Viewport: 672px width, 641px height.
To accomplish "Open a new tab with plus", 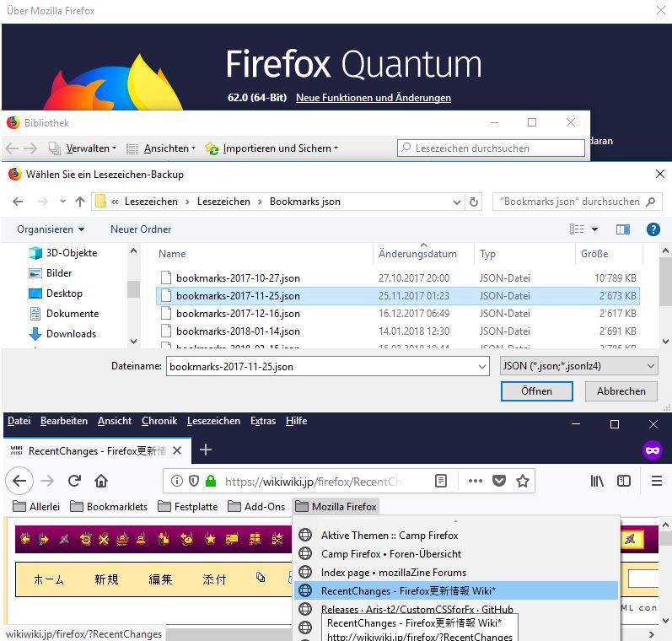I will (206, 450).
